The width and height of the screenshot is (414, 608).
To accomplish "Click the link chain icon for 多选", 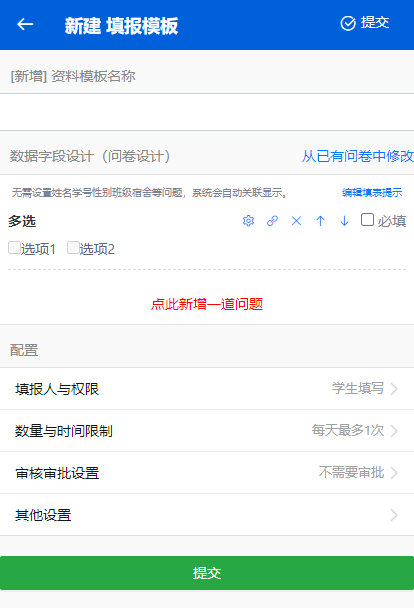I will (273, 221).
